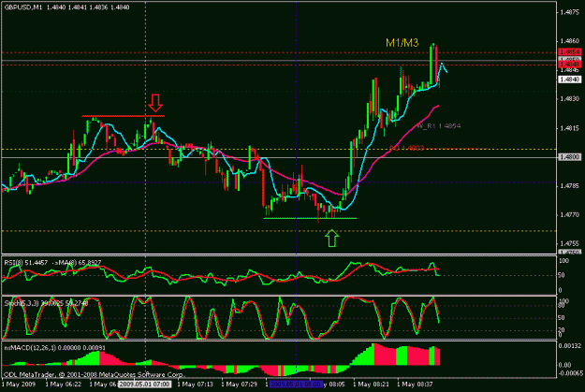Click the 1 May 08:37 time label
The image size is (585, 392).
point(415,385)
